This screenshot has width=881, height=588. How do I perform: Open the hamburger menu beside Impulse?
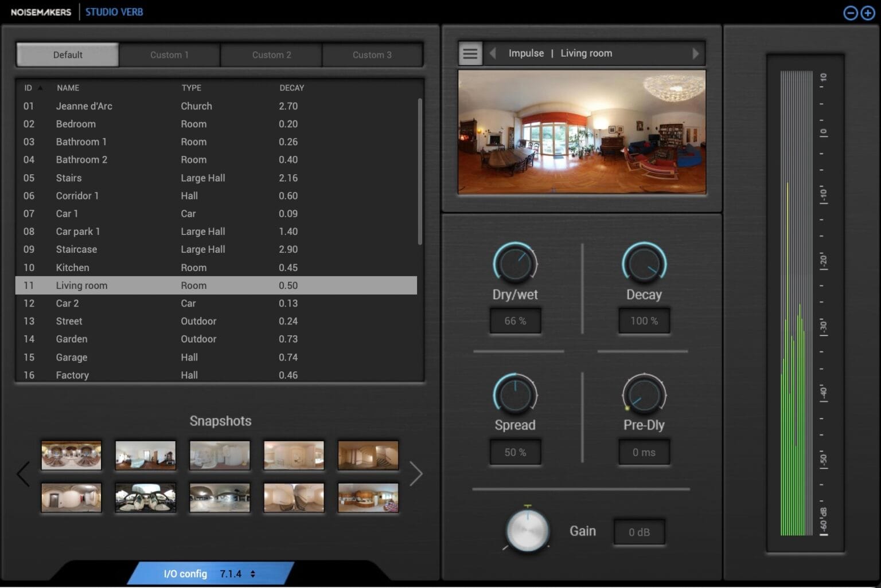click(470, 54)
